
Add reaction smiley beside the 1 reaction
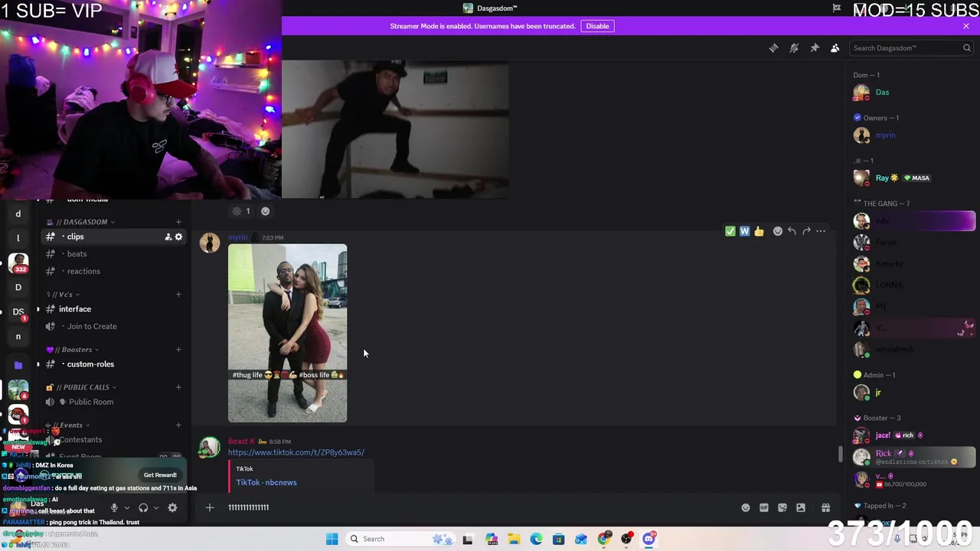click(265, 211)
